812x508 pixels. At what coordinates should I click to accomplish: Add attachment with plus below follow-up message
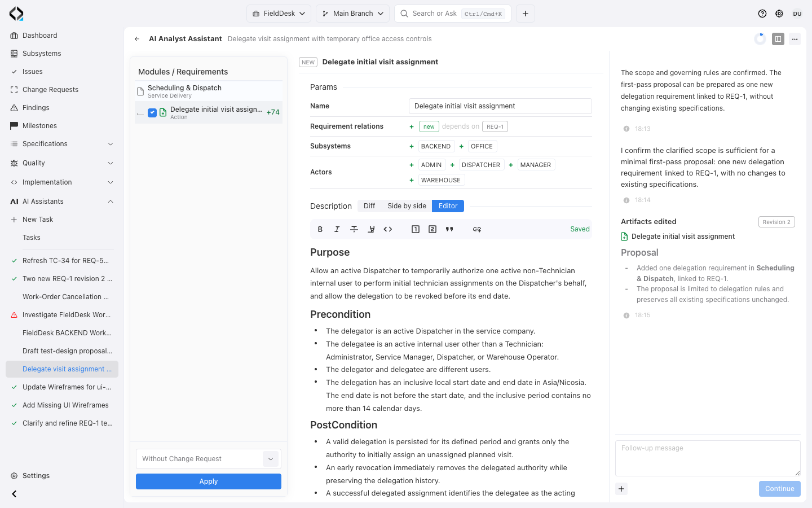click(x=621, y=489)
